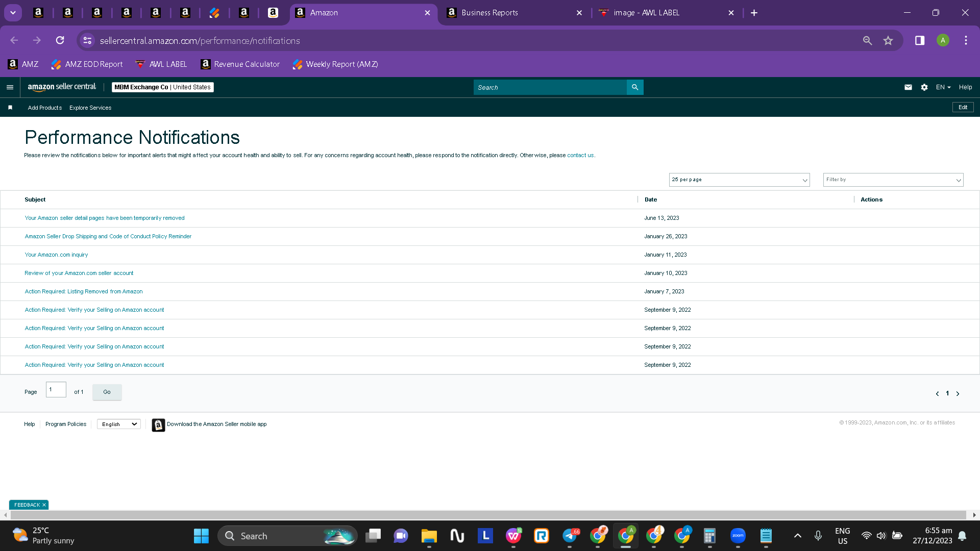This screenshot has width=980, height=551.
Task: Open the Seller Central hamburger menu
Action: (10, 87)
